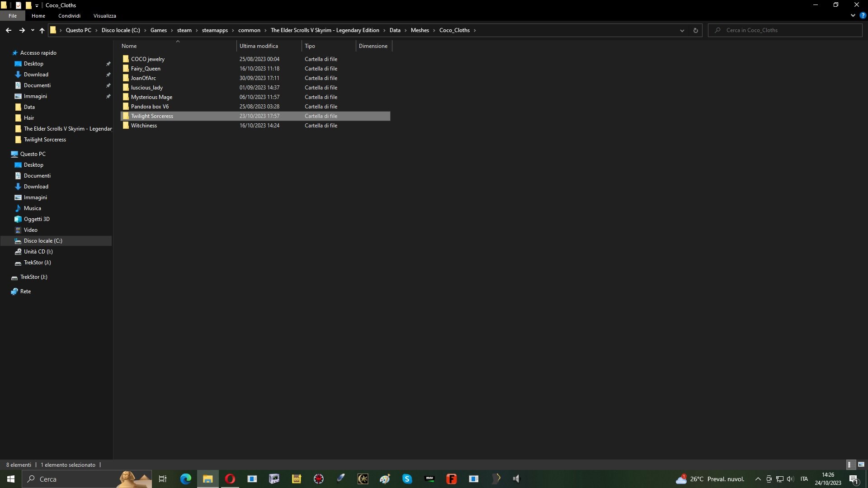Unpin Download from Accesso rapido
This screenshot has height=488, width=868.
pos(108,74)
